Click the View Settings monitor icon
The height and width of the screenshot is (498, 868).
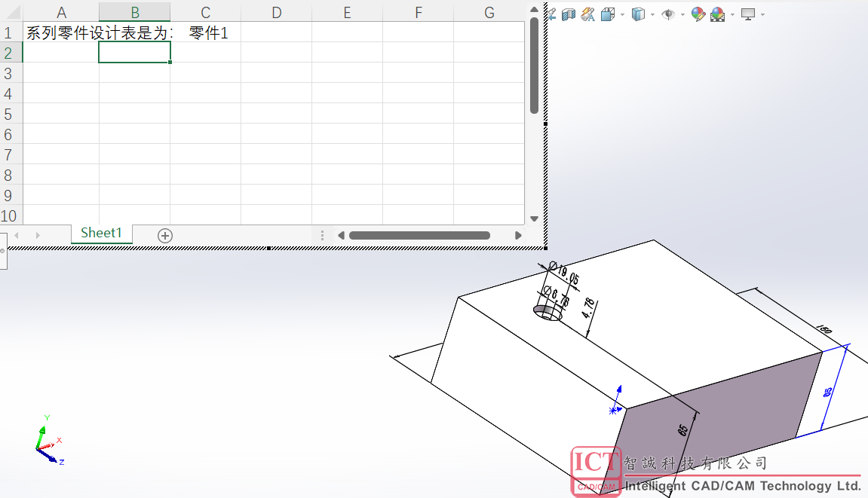coord(748,14)
